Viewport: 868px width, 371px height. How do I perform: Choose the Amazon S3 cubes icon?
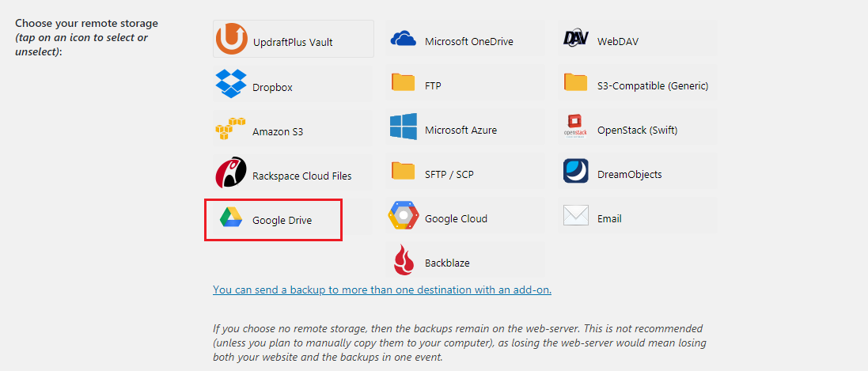click(230, 128)
